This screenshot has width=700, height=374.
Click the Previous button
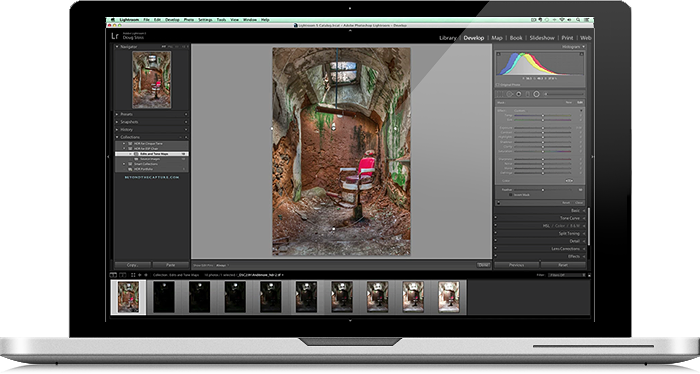click(x=517, y=265)
